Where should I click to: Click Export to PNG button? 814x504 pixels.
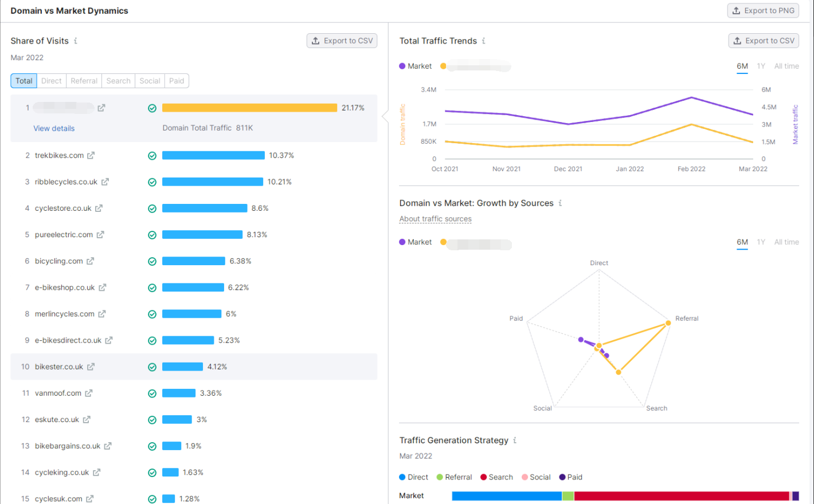point(763,10)
